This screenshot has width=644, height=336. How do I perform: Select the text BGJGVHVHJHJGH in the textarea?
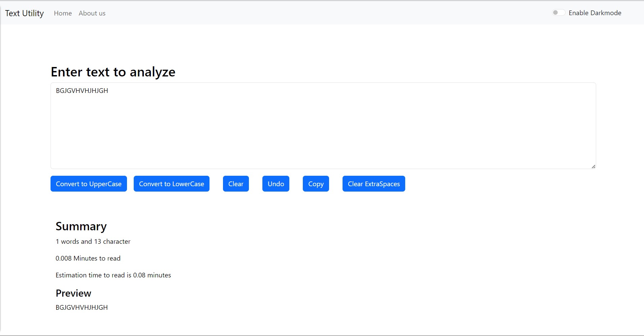click(x=82, y=90)
